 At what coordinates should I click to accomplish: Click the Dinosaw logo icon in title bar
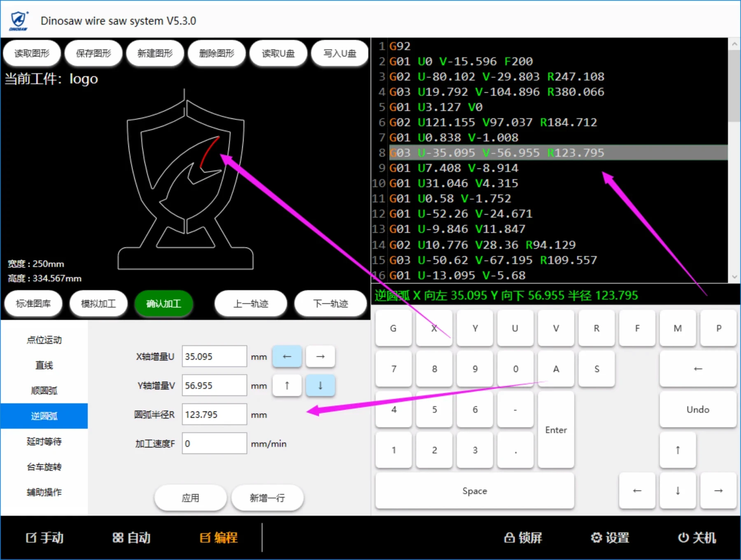19,21
